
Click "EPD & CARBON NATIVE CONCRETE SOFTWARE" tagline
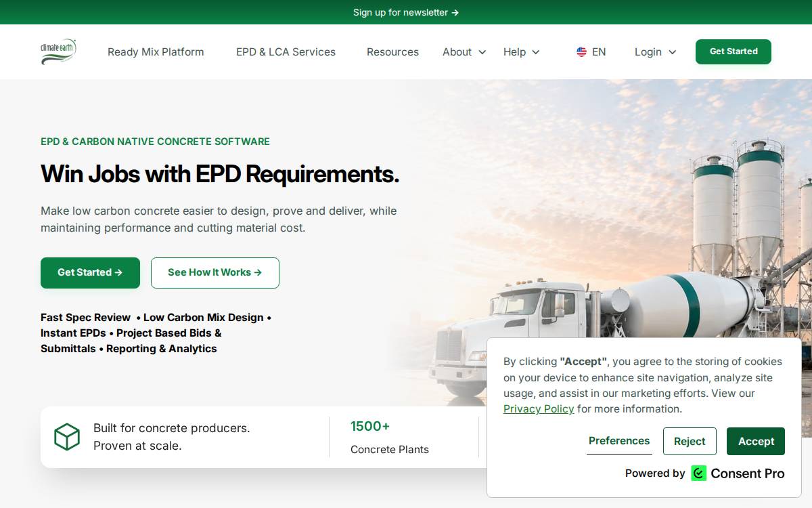[x=155, y=142]
